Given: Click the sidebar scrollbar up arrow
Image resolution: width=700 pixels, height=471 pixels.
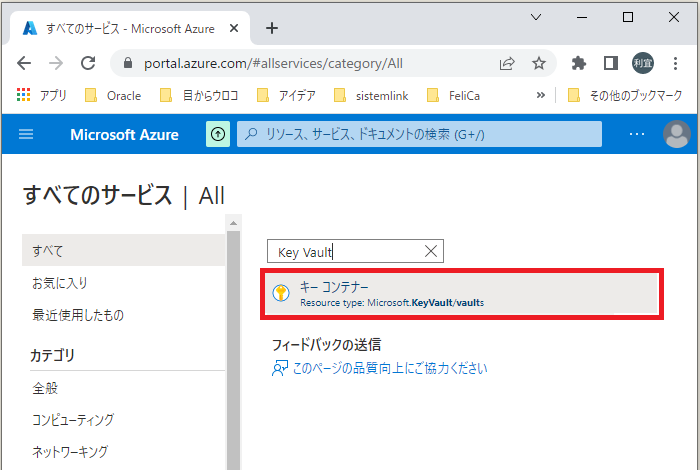Looking at the screenshot, I should pyautogui.click(x=233, y=223).
